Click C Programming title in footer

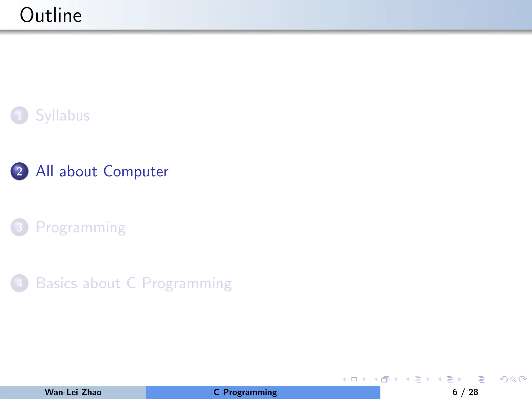coord(245,392)
